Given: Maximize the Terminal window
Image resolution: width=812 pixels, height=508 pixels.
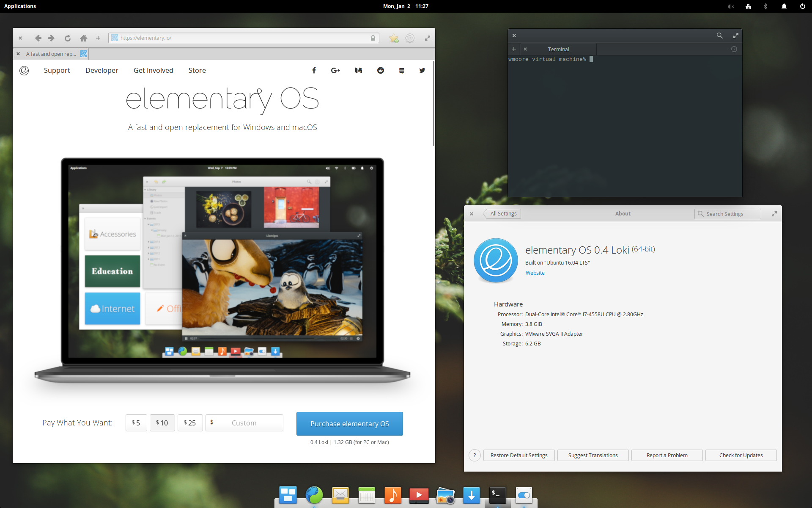Looking at the screenshot, I should pos(736,36).
